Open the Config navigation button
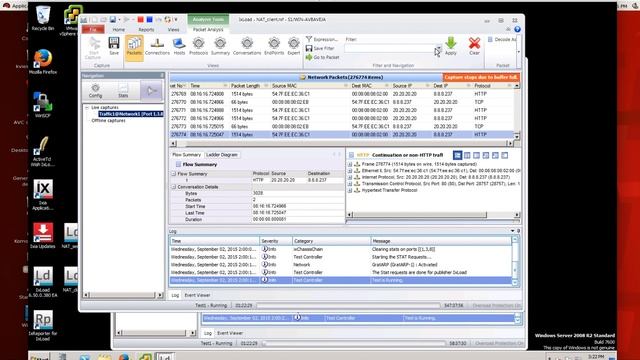 96,91
